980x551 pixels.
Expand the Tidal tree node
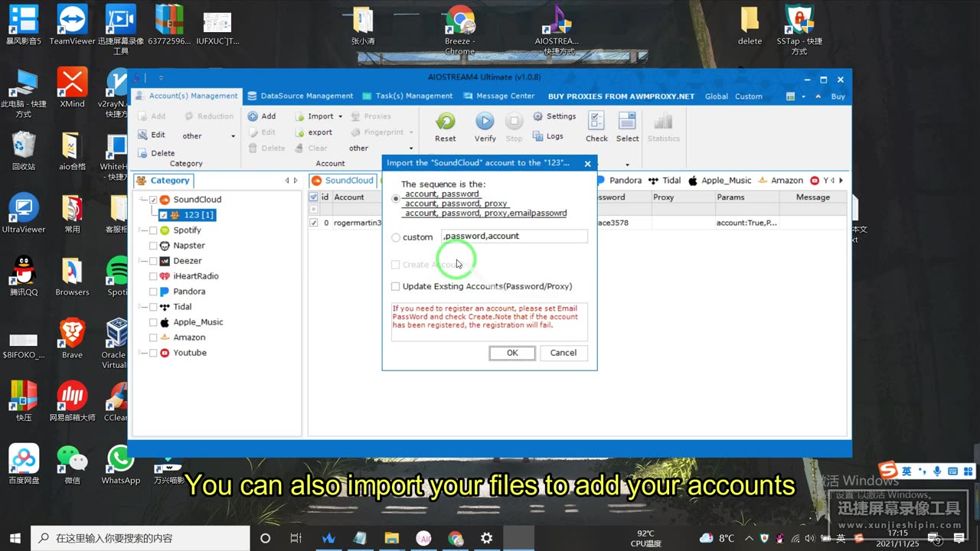[142, 307]
